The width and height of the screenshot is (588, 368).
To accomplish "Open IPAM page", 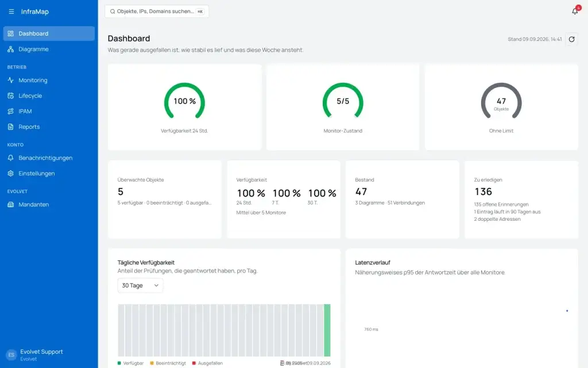I will (49, 111).
